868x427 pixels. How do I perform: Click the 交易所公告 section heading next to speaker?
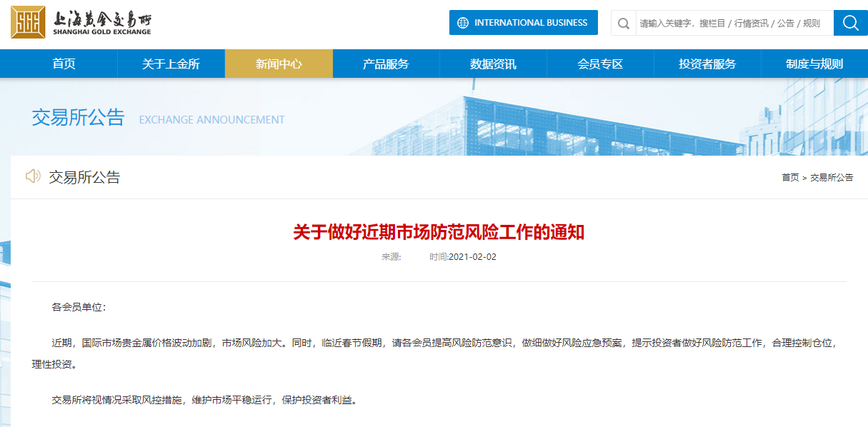[x=84, y=177]
